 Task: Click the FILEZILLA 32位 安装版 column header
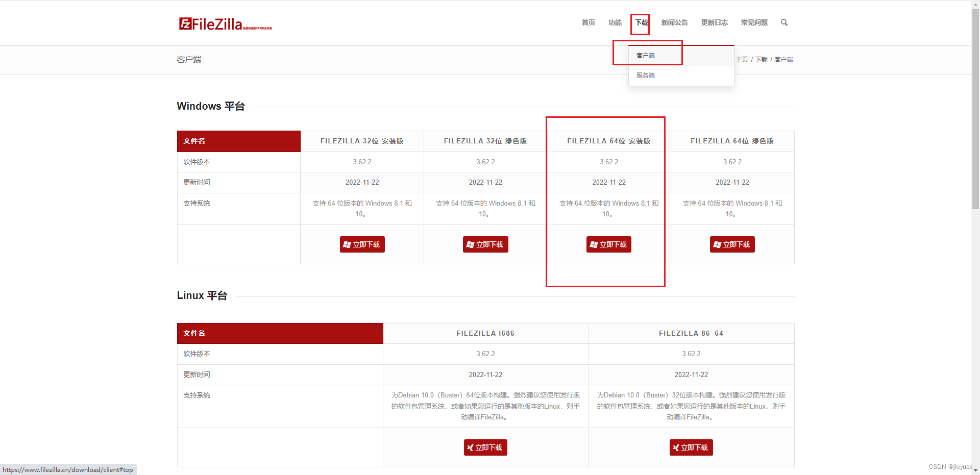tap(362, 141)
